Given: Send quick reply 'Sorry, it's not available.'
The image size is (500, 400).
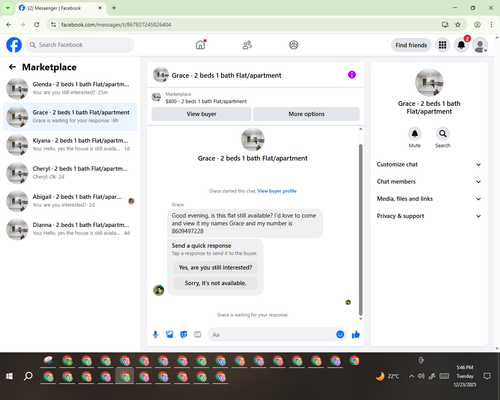Looking at the screenshot, I should click(x=215, y=283).
